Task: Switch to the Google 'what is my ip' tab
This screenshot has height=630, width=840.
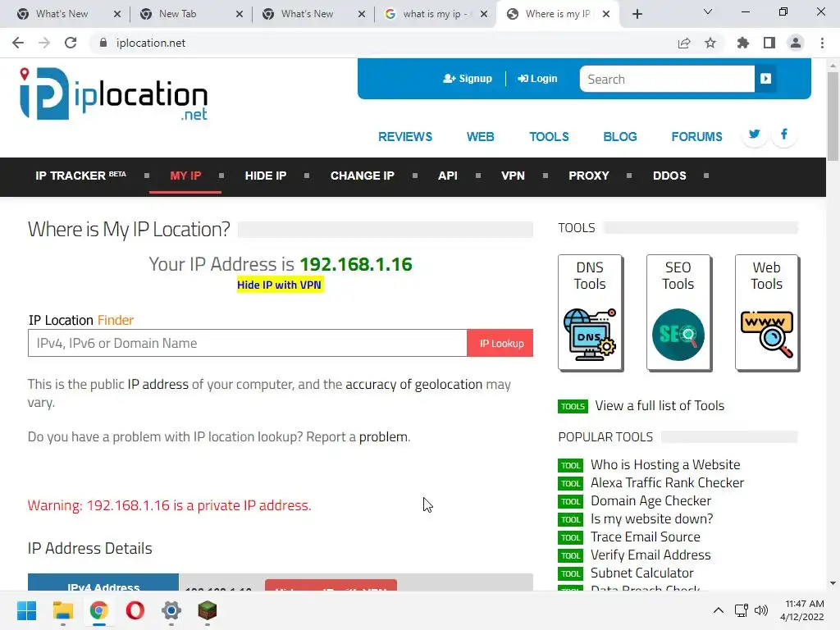Action: (x=428, y=14)
